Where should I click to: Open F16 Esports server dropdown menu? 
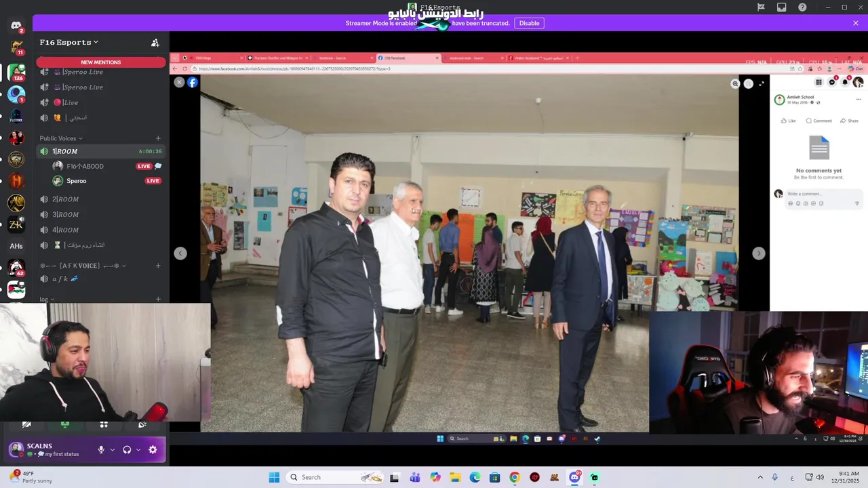pos(69,42)
